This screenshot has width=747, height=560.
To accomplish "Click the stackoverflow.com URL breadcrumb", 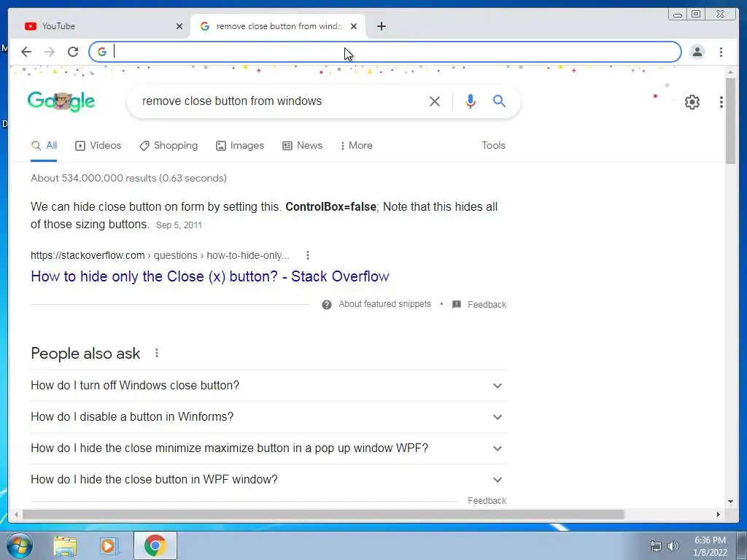I will [x=160, y=255].
